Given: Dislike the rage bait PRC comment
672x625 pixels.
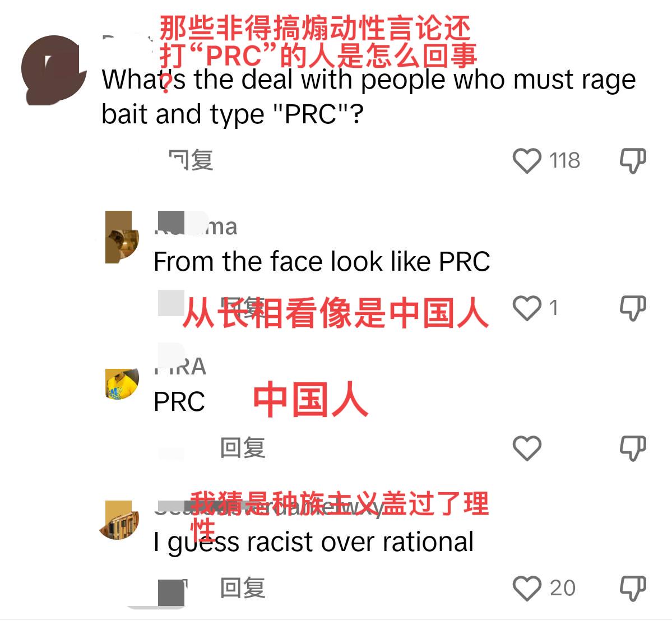Looking at the screenshot, I should pos(633,161).
